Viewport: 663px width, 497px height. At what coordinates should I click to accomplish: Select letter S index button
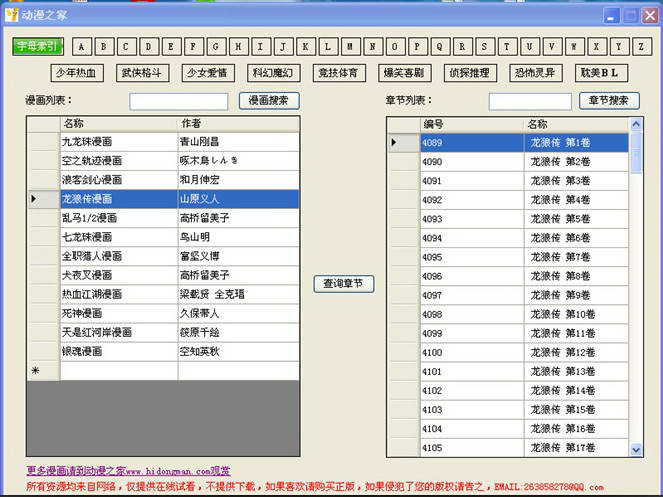point(485,47)
